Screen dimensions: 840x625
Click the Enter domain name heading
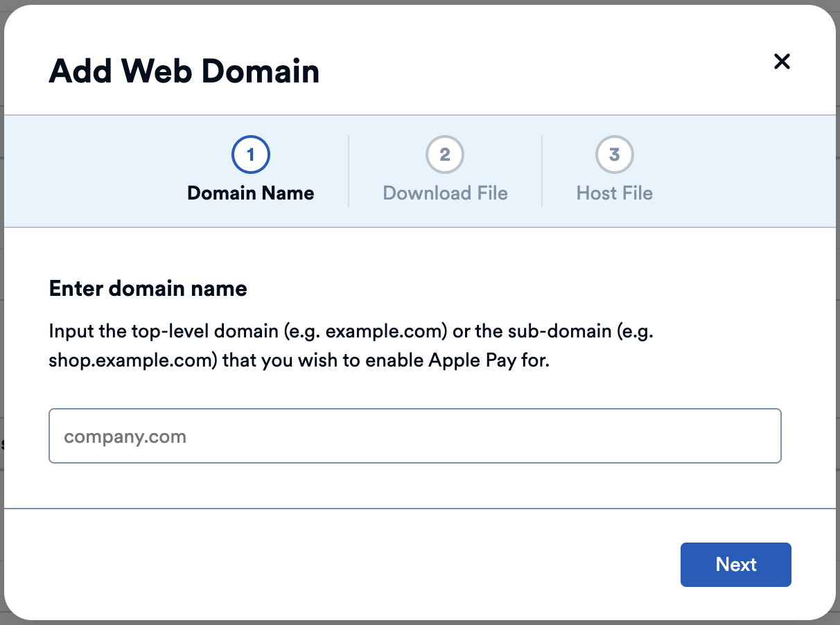[148, 288]
